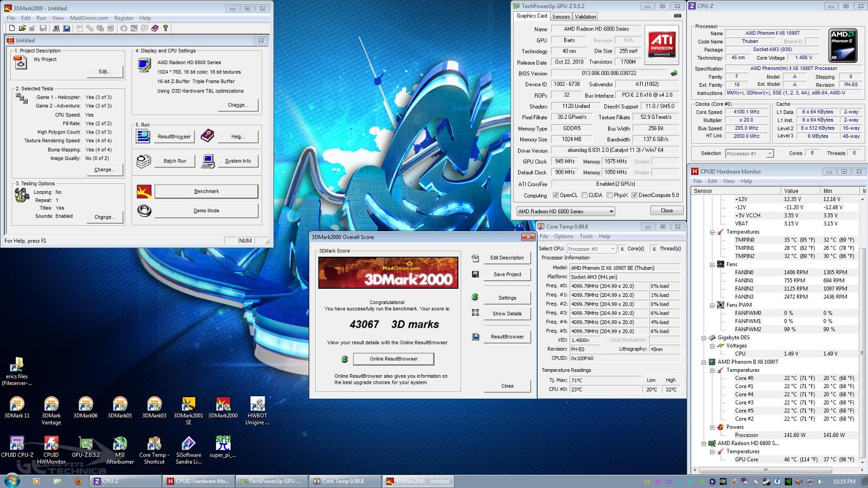Open the MadOnion.com menu
Viewport: 868px width, 488px height.
tap(89, 18)
